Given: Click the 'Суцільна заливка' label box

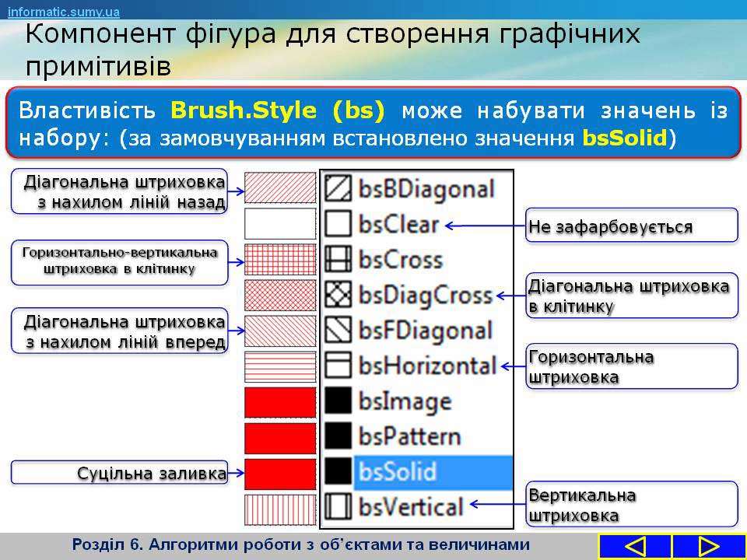Looking at the screenshot, I should point(119,472).
